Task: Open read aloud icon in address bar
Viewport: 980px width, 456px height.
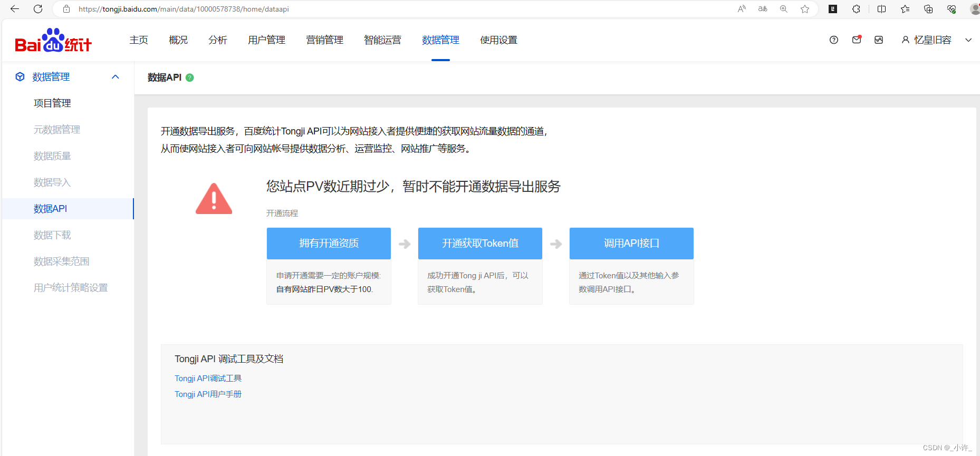Action: click(x=742, y=9)
